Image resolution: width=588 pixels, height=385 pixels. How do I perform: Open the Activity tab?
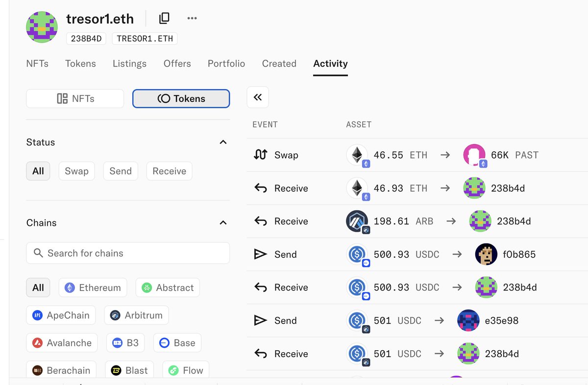click(x=331, y=64)
